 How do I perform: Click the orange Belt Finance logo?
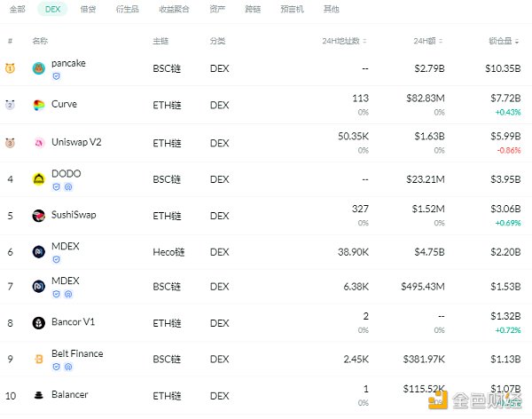pyautogui.click(x=39, y=360)
